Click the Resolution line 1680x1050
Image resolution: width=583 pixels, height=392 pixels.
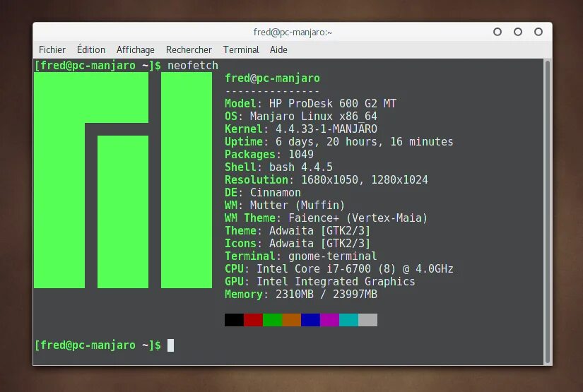click(x=326, y=180)
